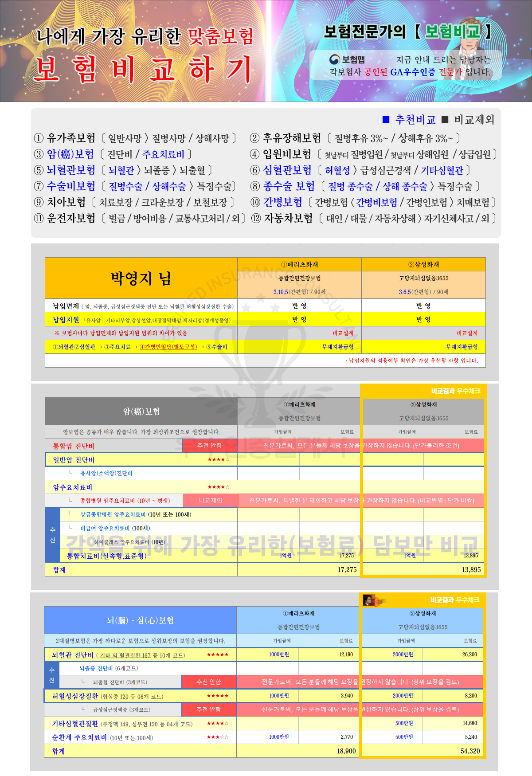Click the 26,200 premium for 삼성 뇌혈관 진단비
Image resolution: width=532 pixels, height=776 pixels.
[470, 655]
